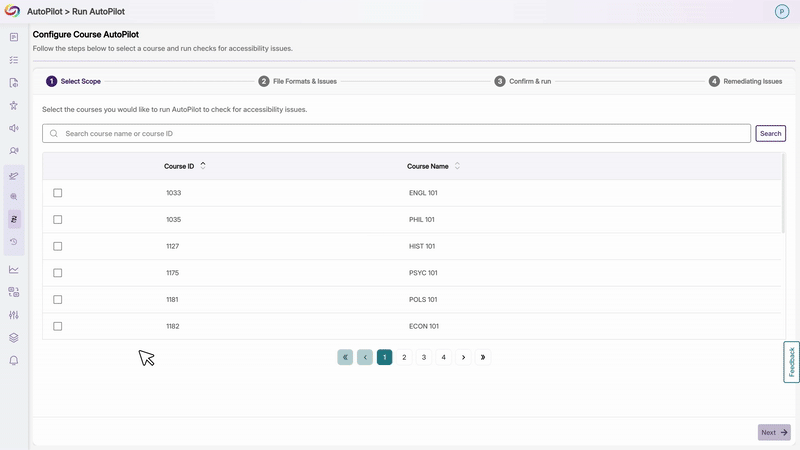Click the megaphone icon in the sidebar
This screenshot has width=800, height=450.
pyautogui.click(x=14, y=128)
